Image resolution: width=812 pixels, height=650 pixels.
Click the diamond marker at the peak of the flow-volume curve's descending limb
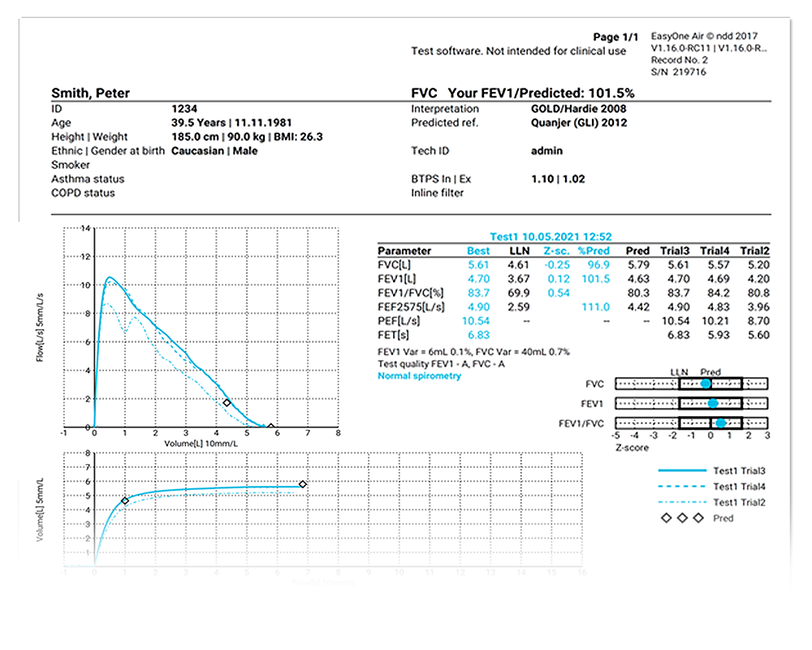pos(227,403)
